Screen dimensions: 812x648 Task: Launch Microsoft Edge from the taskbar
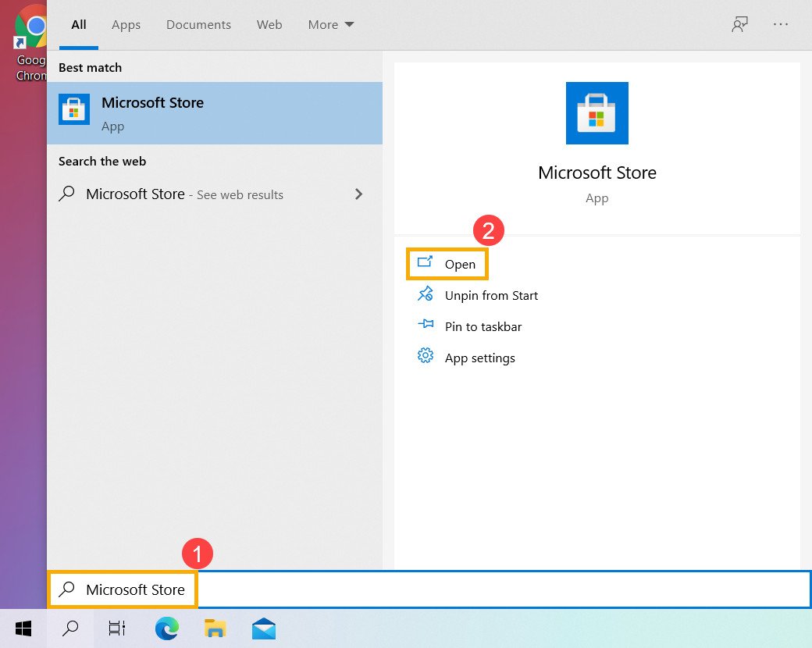tap(166, 628)
